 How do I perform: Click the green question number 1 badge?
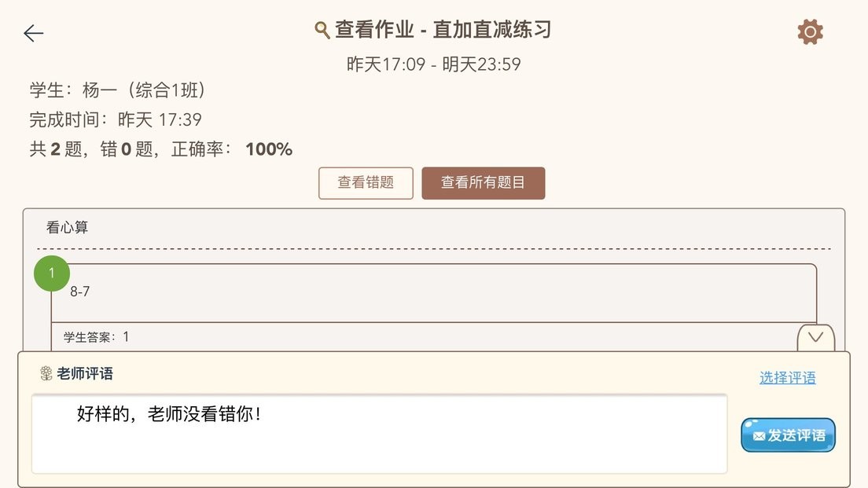click(x=52, y=273)
